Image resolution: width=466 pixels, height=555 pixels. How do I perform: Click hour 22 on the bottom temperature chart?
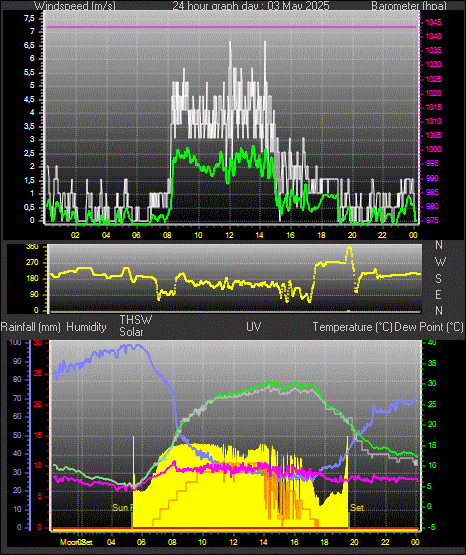385,542
